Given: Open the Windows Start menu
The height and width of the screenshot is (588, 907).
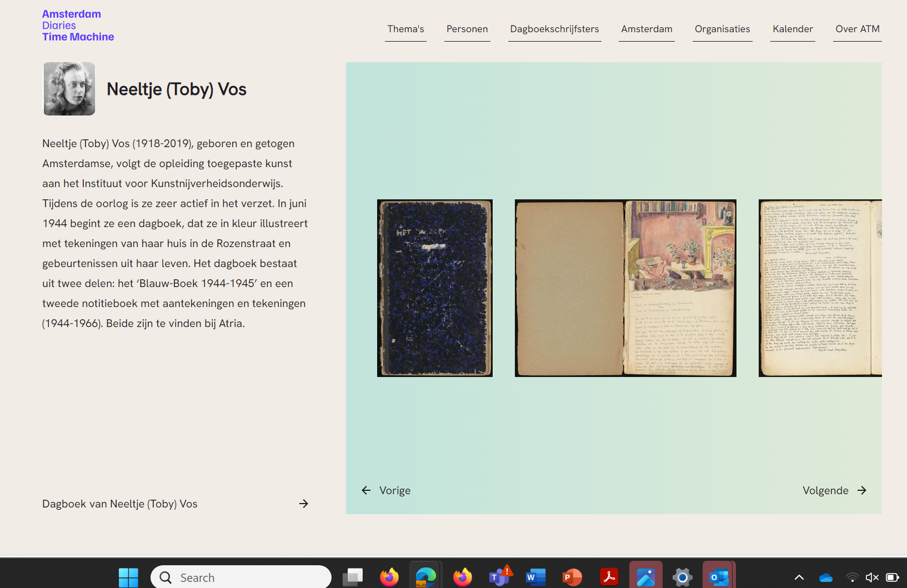Looking at the screenshot, I should coord(128,577).
